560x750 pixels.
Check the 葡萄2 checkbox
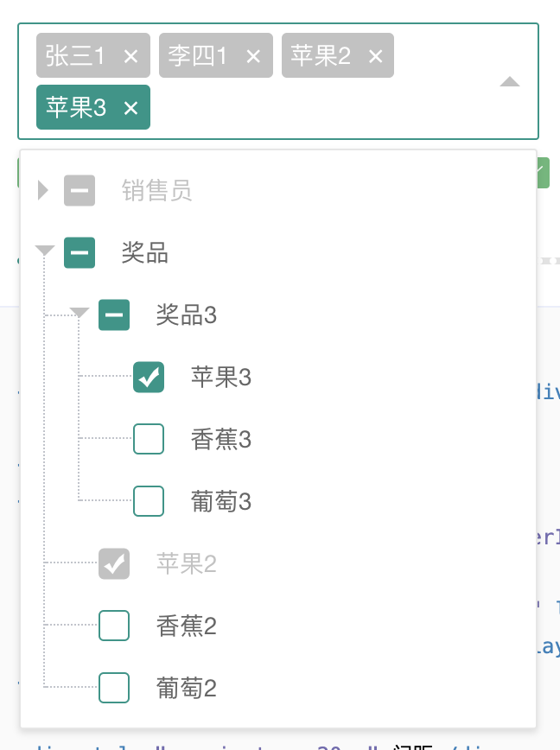pyautogui.click(x=114, y=688)
